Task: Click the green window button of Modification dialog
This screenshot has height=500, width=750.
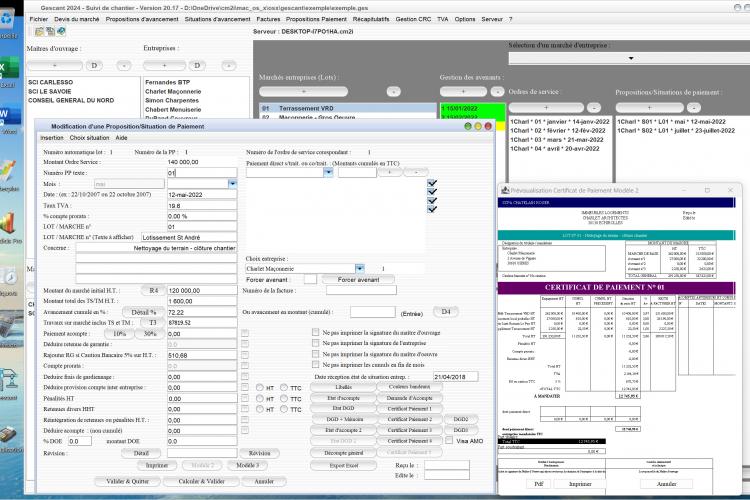Action: [x=468, y=126]
